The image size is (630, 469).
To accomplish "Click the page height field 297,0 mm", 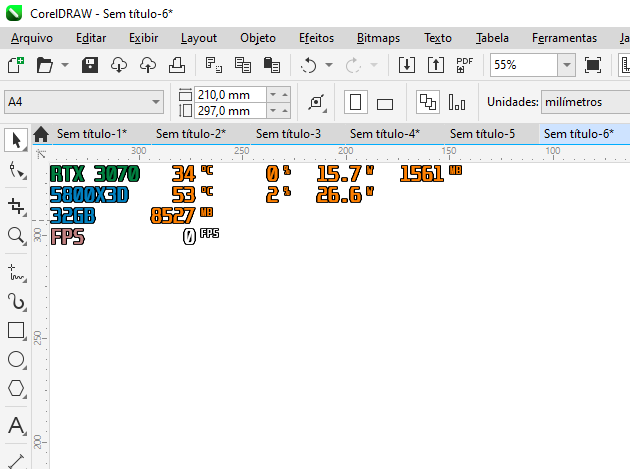I will (230, 111).
